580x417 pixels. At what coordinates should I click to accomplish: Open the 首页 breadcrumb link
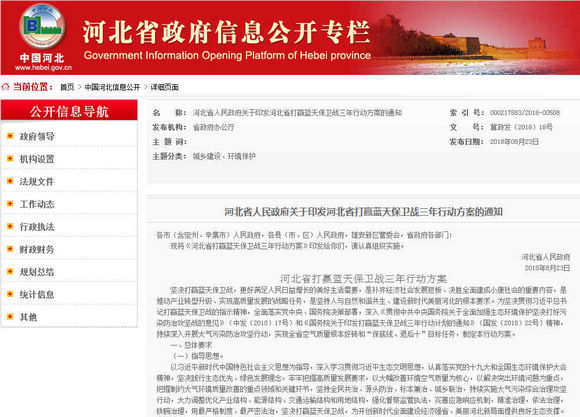pos(67,87)
